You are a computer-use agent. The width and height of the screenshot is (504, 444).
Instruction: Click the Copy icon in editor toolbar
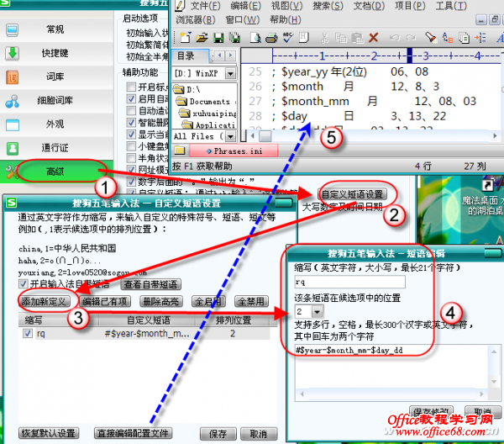point(341,38)
